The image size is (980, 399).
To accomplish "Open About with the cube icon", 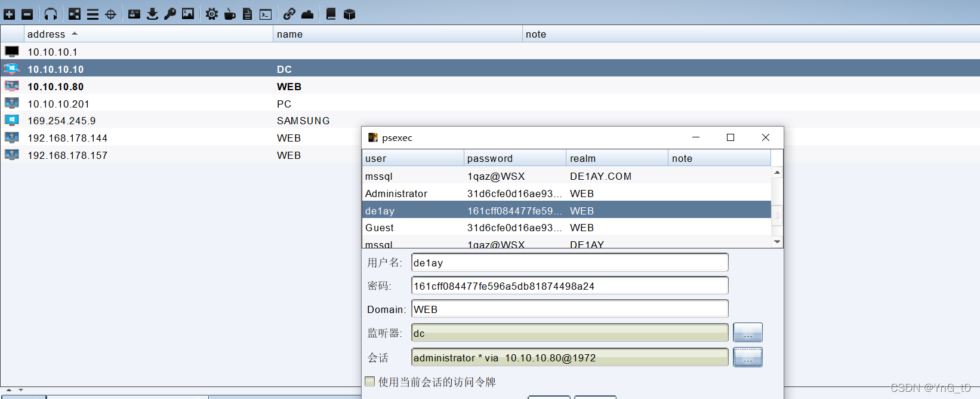I will pos(349,14).
